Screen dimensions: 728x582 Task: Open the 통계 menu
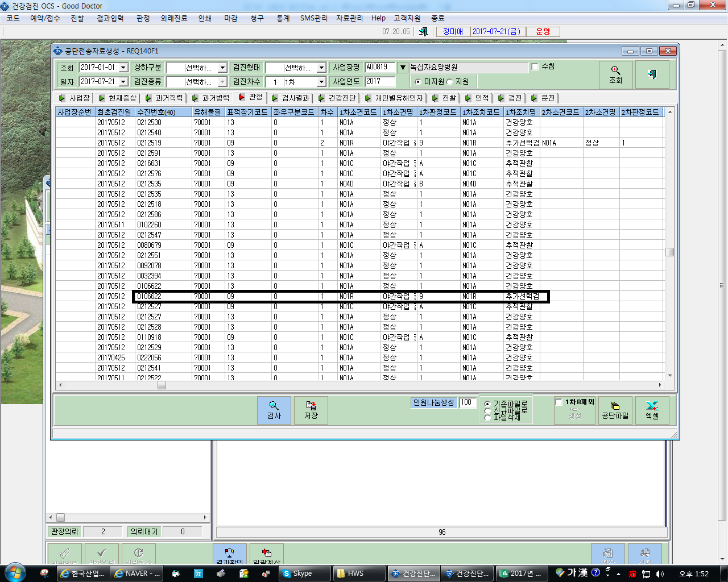[283, 18]
